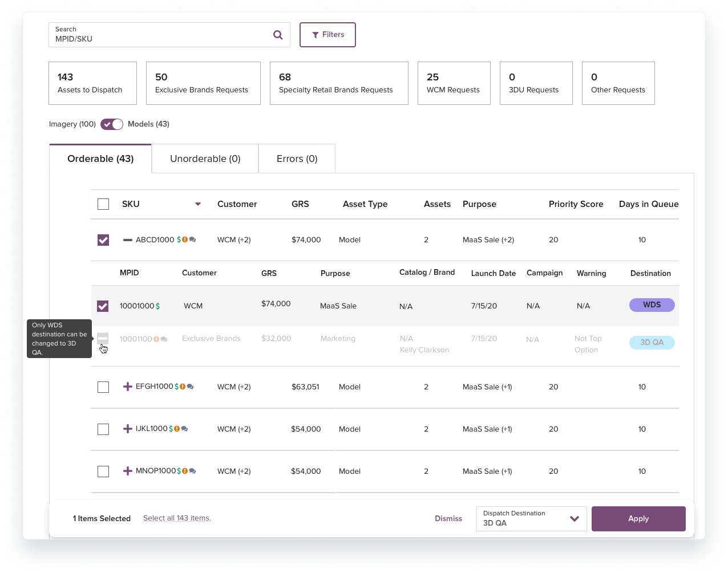The height and width of the screenshot is (573, 728).
Task: Click the search magnifier icon
Action: point(278,35)
